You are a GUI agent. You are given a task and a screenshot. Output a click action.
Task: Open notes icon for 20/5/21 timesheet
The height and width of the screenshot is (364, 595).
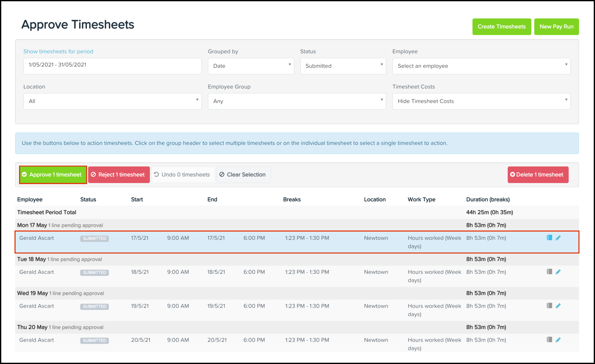549,340
